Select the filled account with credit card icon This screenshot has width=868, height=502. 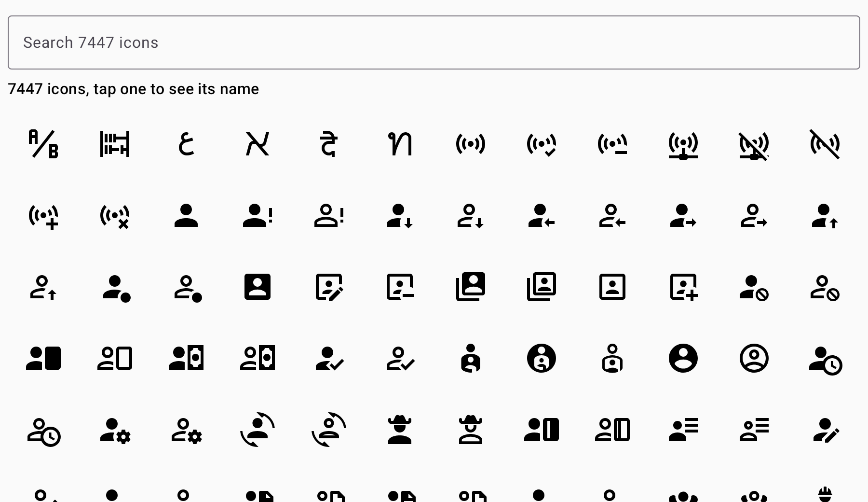[x=542, y=430]
